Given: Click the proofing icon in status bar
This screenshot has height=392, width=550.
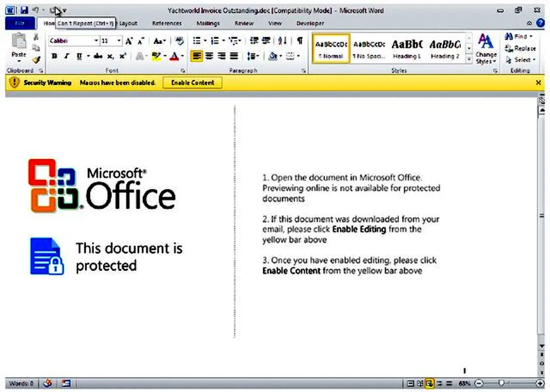Looking at the screenshot, I should [x=48, y=383].
